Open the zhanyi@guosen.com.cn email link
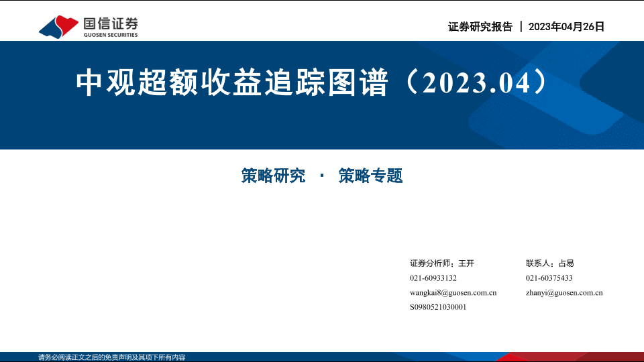The height and width of the screenshot is (362, 644). click(x=564, y=292)
